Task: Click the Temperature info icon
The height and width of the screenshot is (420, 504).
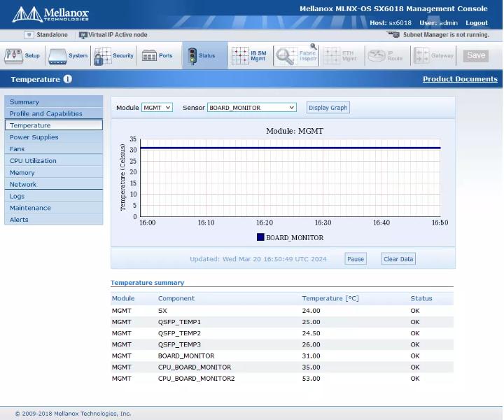Action: tap(67, 79)
